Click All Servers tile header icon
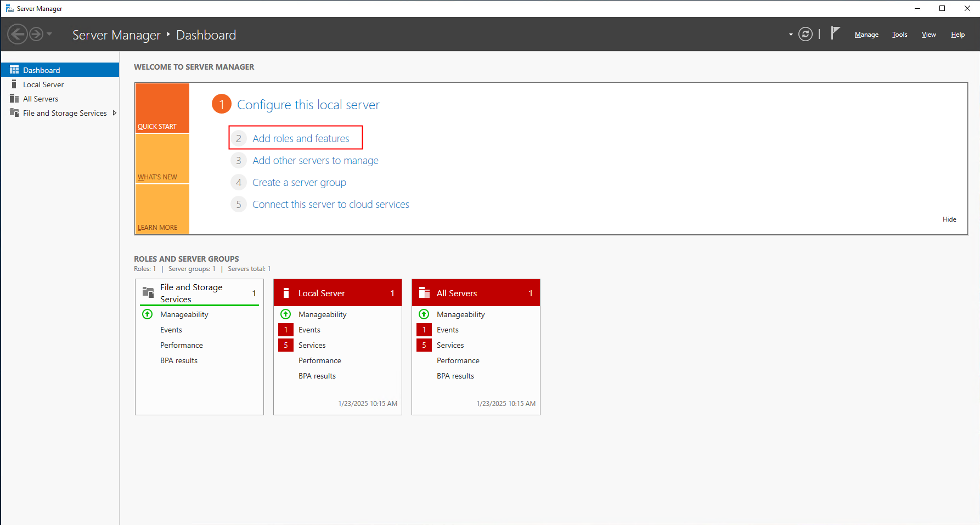The height and width of the screenshot is (525, 980). (x=424, y=292)
